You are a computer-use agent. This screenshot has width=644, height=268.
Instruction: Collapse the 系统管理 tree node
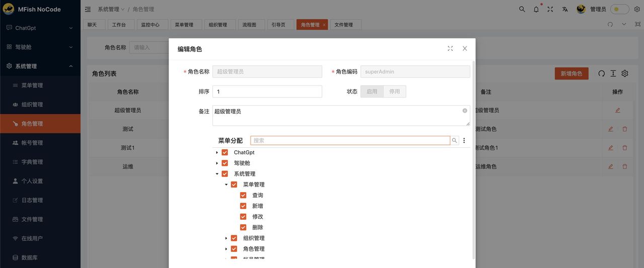click(217, 174)
